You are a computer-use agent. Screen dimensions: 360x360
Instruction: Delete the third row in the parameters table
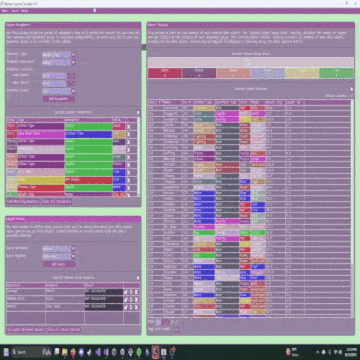click(128, 142)
